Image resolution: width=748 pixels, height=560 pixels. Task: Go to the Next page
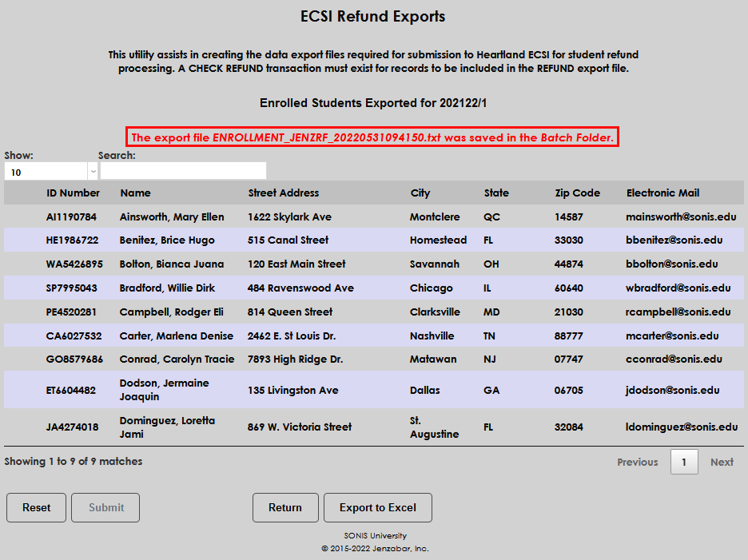(722, 462)
